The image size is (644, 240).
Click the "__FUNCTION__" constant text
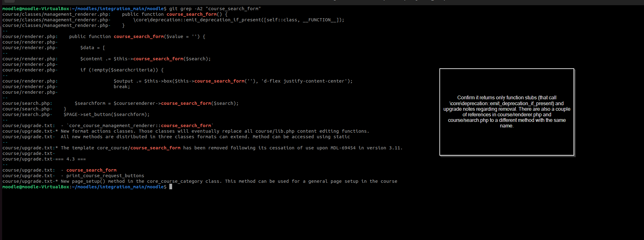(x=320, y=20)
